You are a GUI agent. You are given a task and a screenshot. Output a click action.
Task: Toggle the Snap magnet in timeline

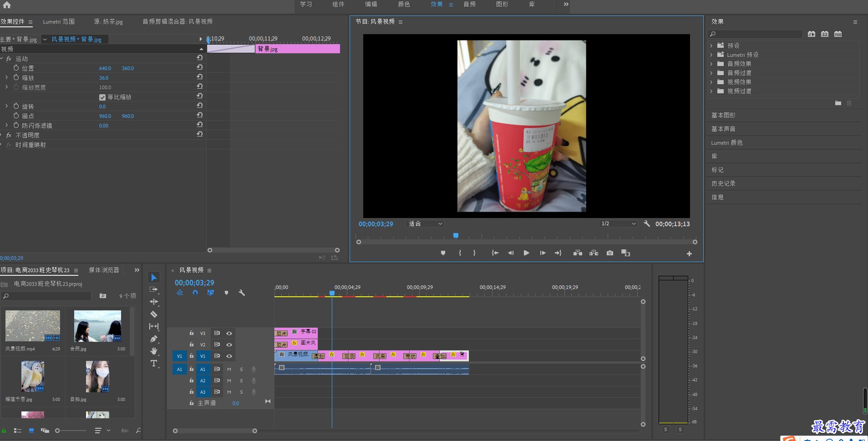pos(195,293)
